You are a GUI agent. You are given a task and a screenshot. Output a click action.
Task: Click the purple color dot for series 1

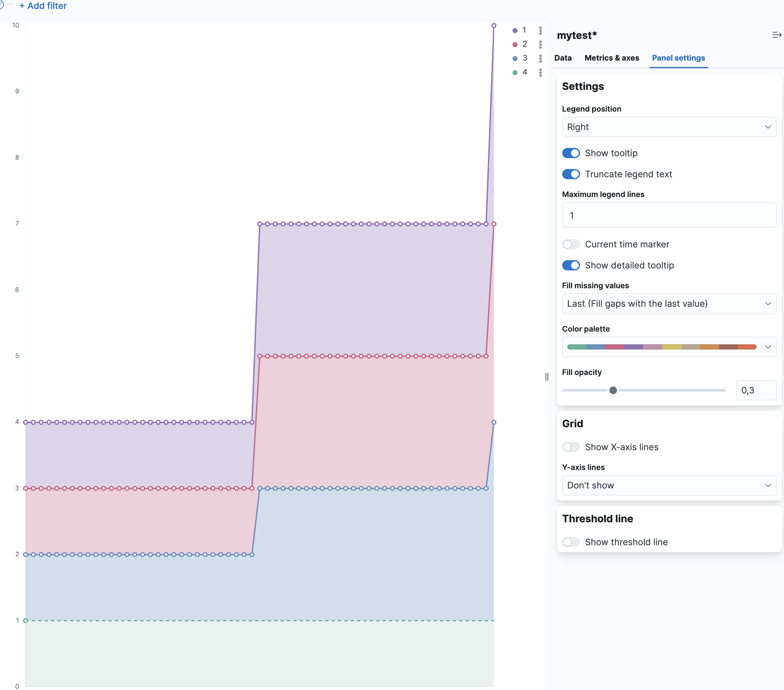[x=514, y=30]
